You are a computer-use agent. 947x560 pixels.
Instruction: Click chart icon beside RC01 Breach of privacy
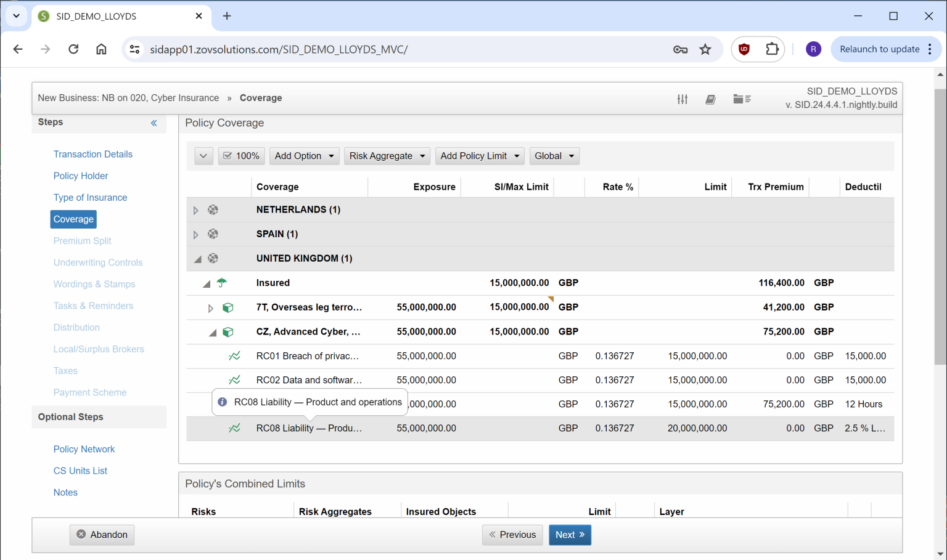pyautogui.click(x=234, y=356)
